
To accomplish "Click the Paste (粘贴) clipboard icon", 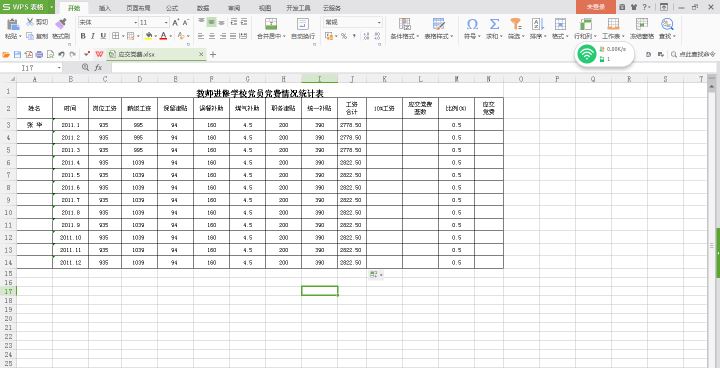I will pos(12,25).
